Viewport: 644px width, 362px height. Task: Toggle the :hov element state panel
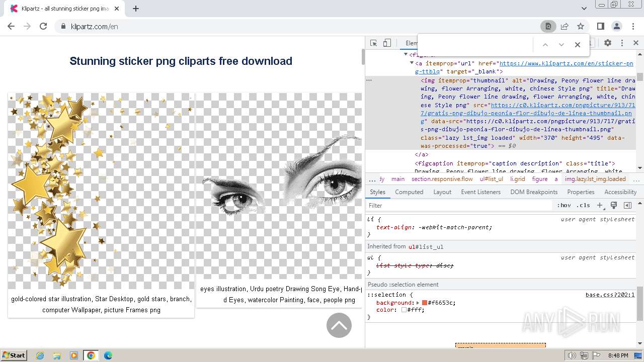coord(564,205)
